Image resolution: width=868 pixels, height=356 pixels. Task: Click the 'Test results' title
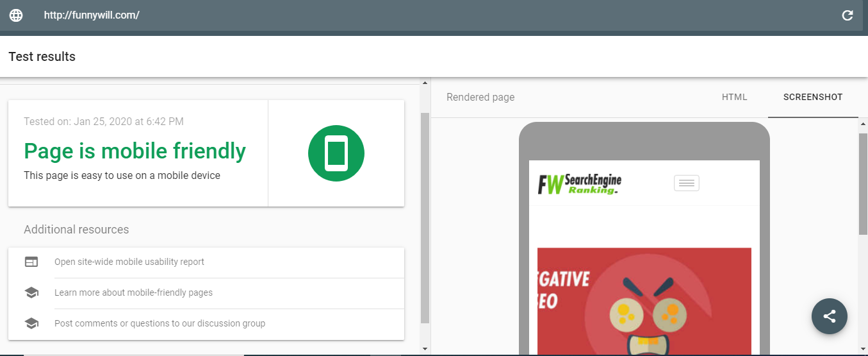pos(42,56)
